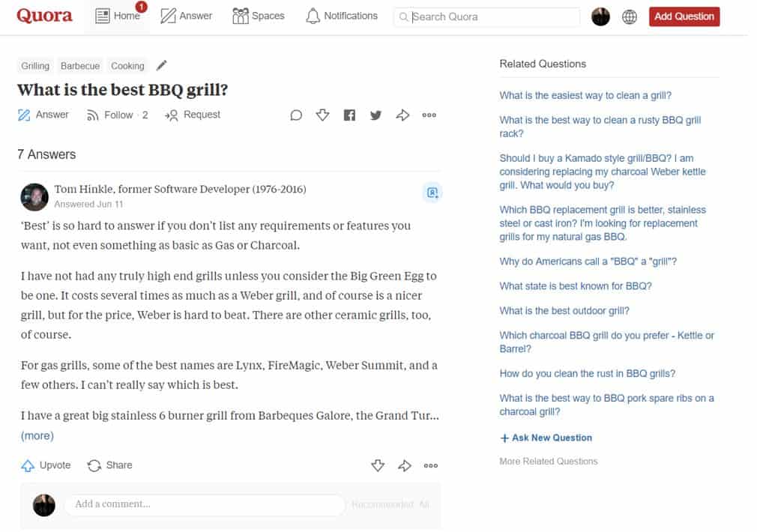Image resolution: width=757 pixels, height=532 pixels.
Task: Open the question's more options menu
Action: (429, 115)
